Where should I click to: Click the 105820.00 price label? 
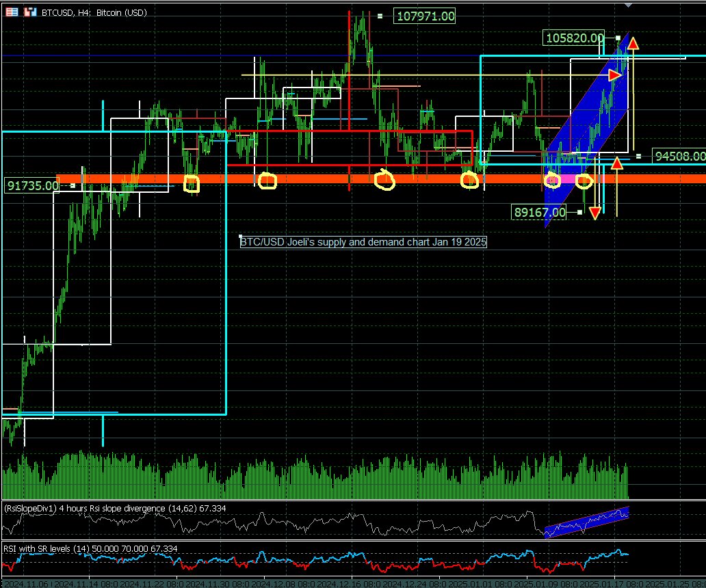tap(575, 38)
